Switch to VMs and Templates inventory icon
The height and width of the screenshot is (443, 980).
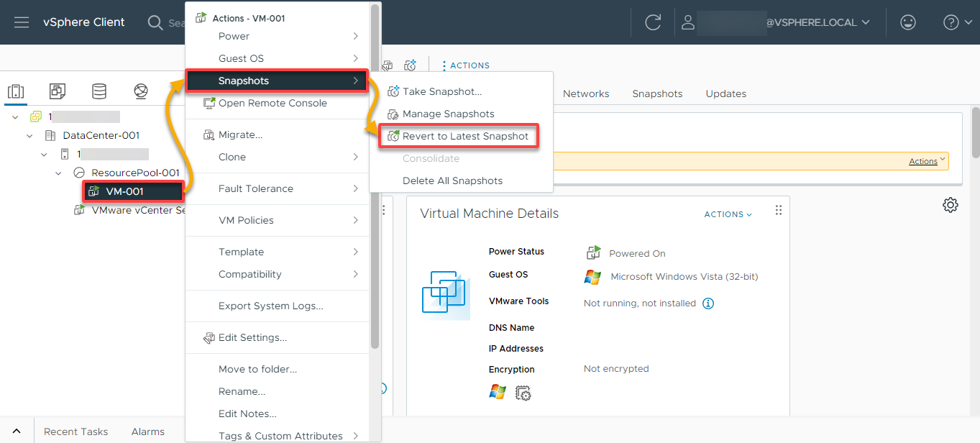tap(58, 91)
